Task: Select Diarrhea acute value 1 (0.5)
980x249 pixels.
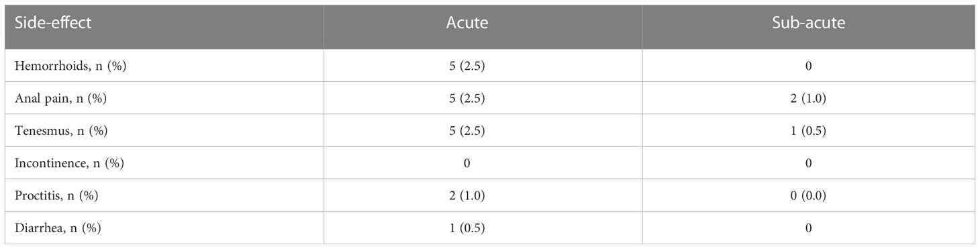Action: 467,228
